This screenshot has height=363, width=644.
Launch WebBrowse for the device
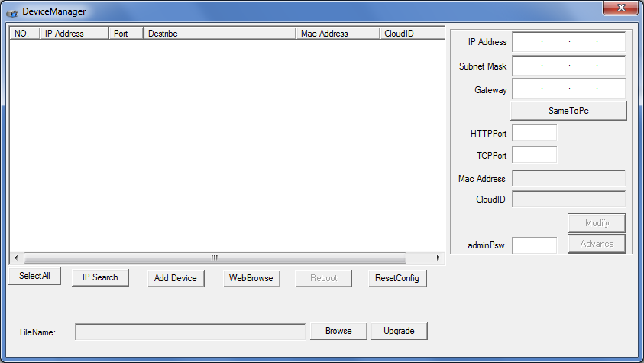coord(251,278)
